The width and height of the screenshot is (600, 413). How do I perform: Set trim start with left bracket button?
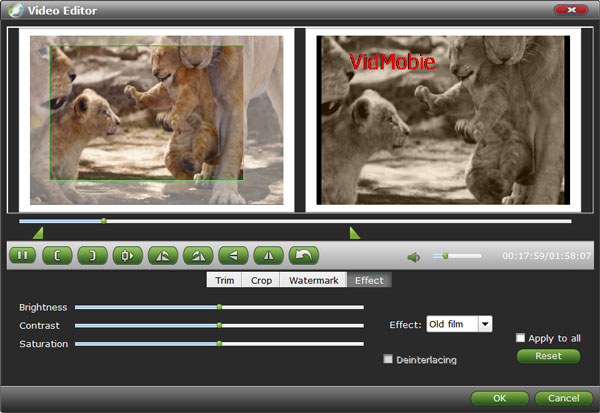pyautogui.click(x=57, y=255)
